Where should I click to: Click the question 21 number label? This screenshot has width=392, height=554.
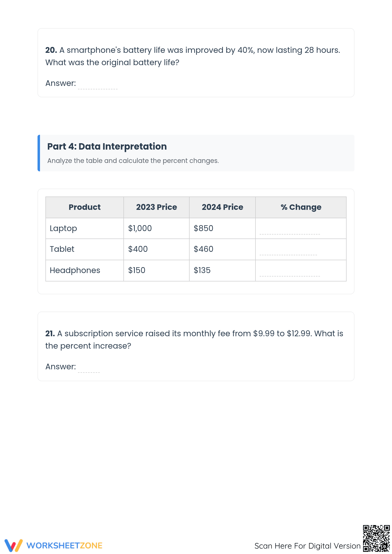pos(50,334)
